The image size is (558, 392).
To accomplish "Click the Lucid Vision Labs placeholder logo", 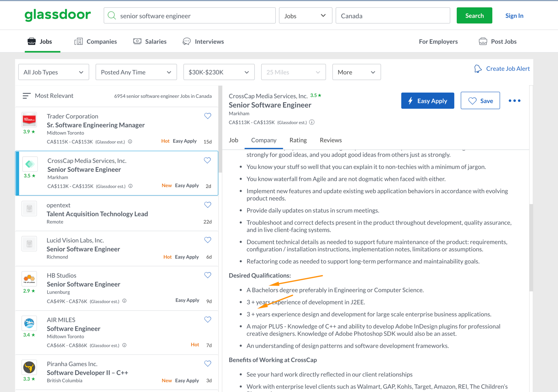I will click(x=29, y=244).
